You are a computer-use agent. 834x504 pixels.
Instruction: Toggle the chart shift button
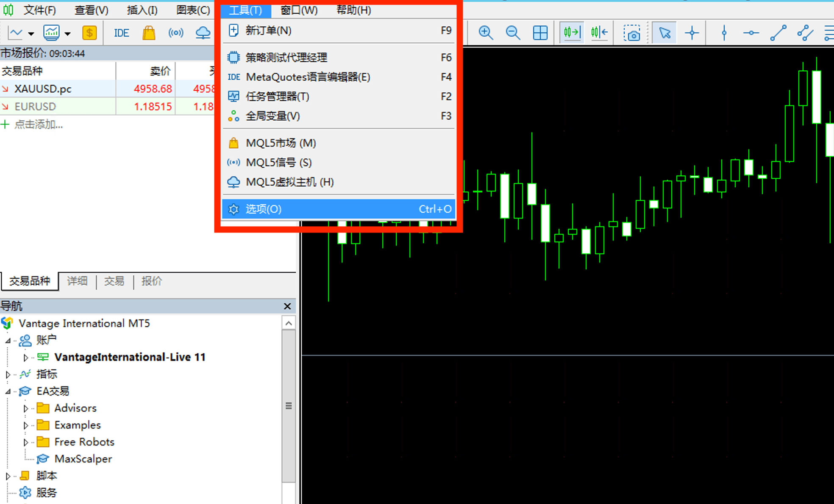point(599,33)
